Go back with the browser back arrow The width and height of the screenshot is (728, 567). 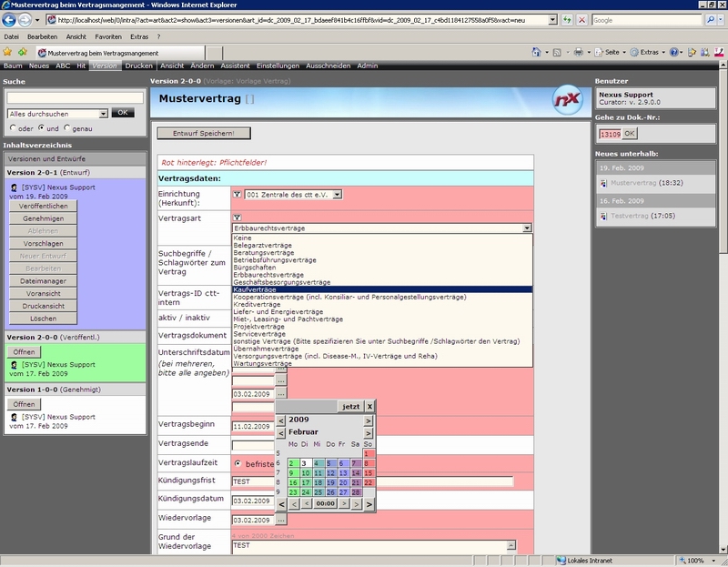tap(9, 20)
